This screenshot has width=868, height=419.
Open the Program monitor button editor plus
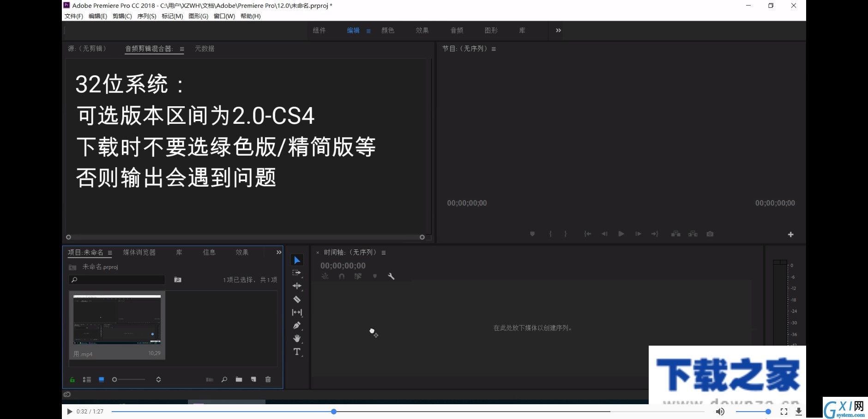pos(790,235)
